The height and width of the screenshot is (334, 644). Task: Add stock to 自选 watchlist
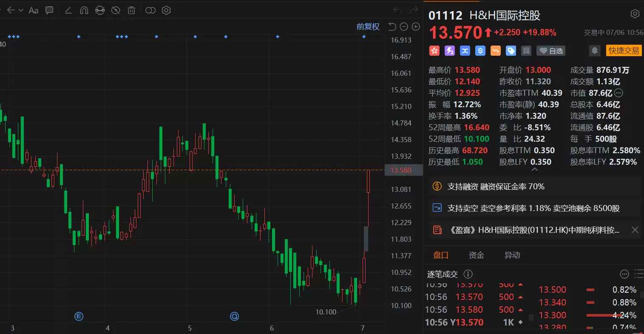coord(551,51)
